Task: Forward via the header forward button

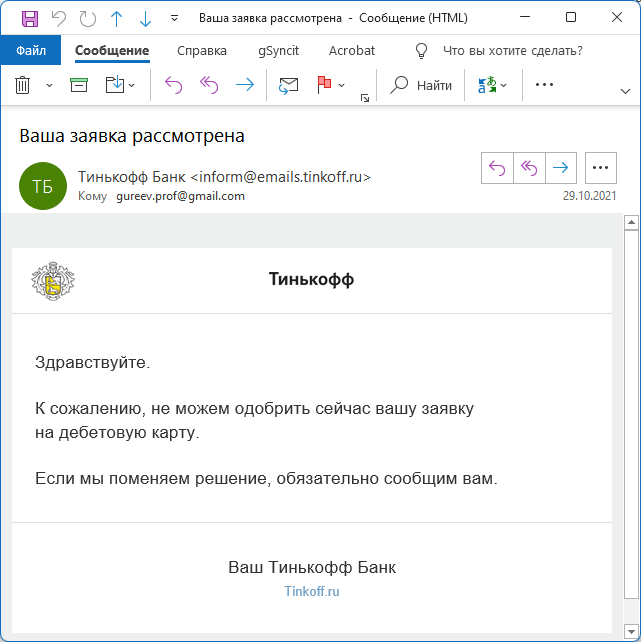Action: click(x=560, y=168)
